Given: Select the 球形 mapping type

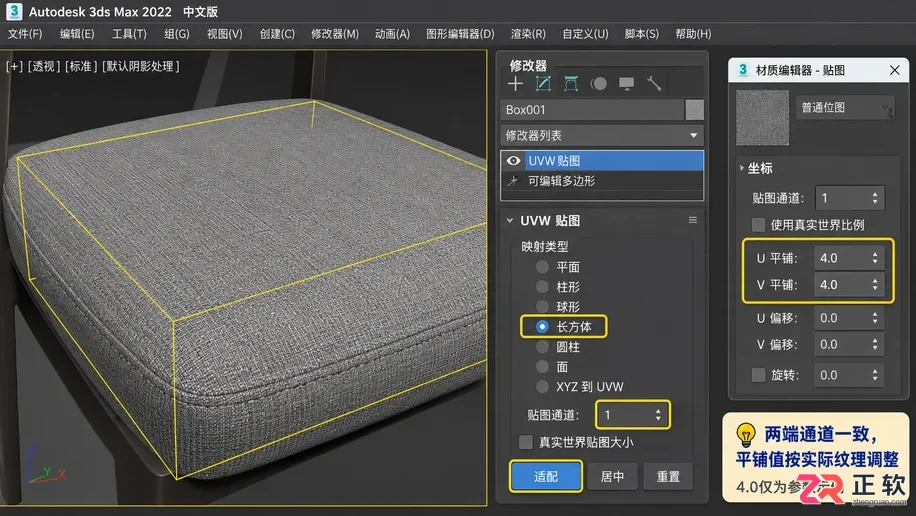Looking at the screenshot, I should click(x=542, y=306).
